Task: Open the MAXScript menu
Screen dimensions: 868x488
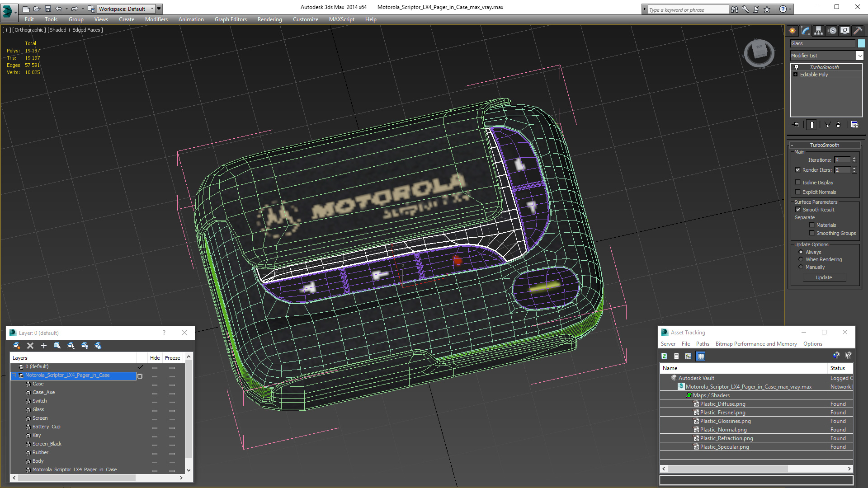Action: point(342,19)
